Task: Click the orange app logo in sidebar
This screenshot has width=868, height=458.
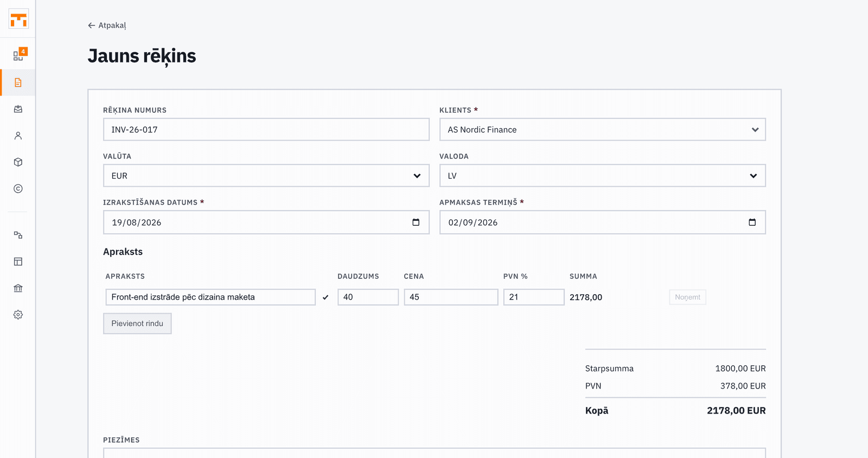Action: (x=18, y=19)
